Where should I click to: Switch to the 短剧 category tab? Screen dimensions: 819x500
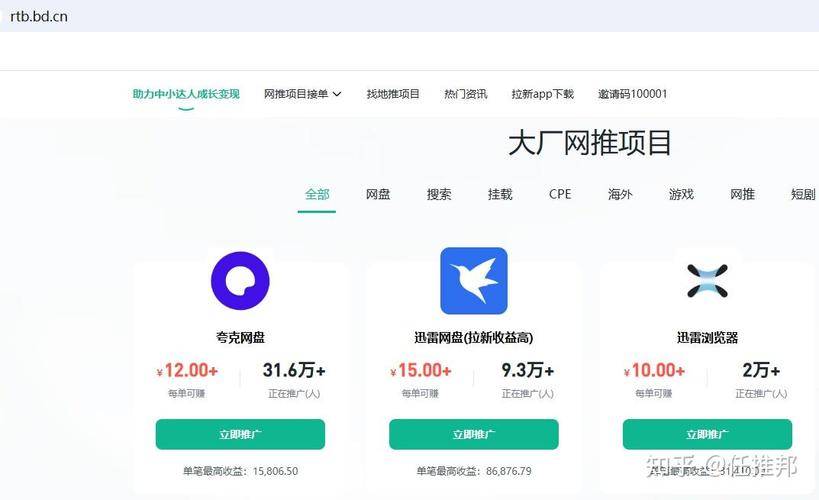tap(803, 194)
